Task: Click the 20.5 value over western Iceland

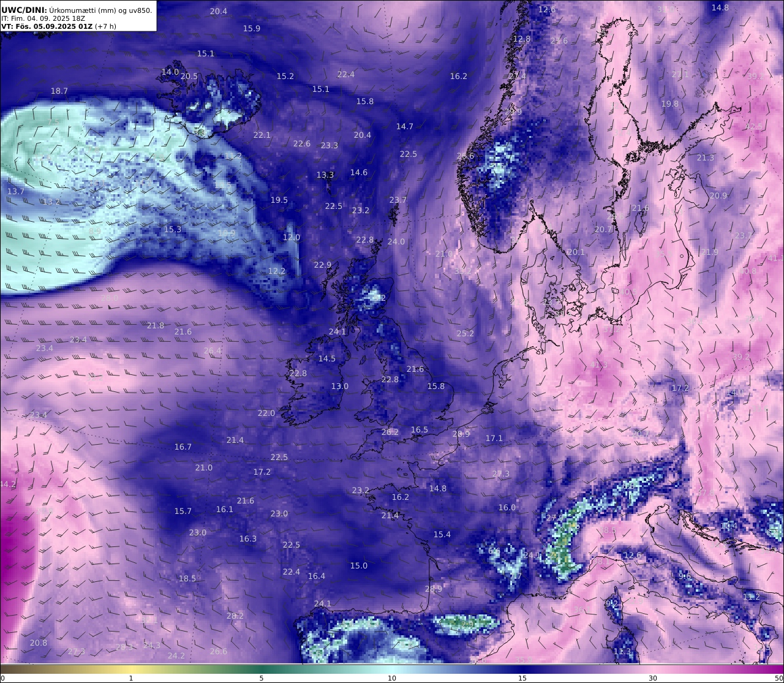Action: [189, 77]
